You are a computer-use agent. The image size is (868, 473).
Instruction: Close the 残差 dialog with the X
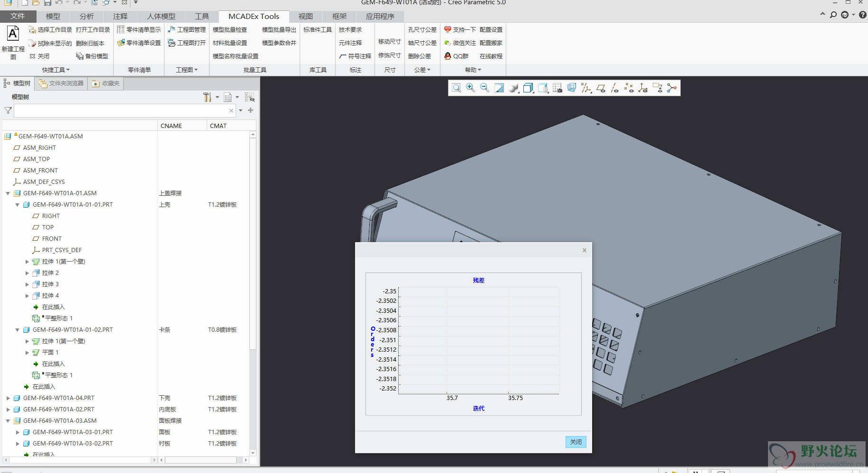pyautogui.click(x=585, y=250)
